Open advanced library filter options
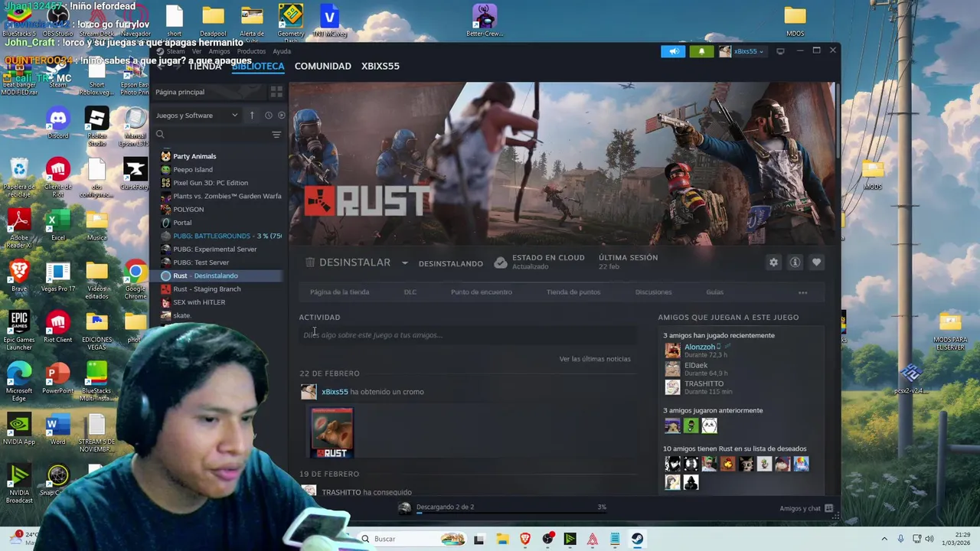 click(x=276, y=135)
